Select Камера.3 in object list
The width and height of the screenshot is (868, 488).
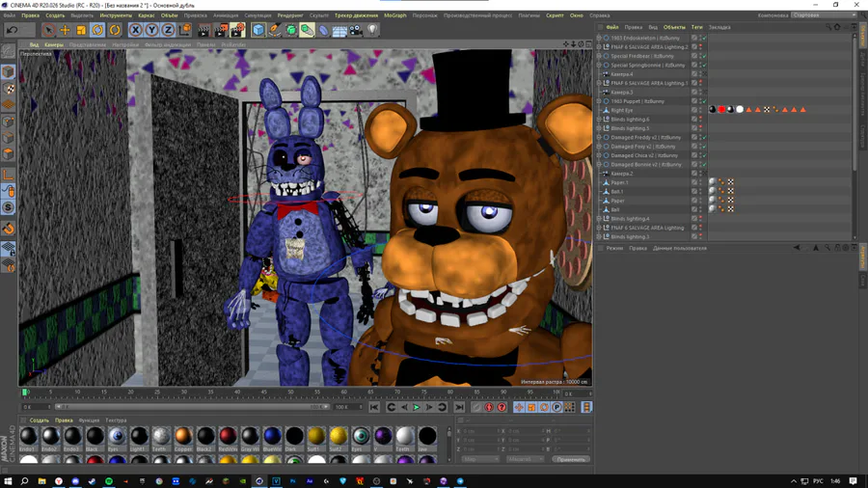pos(622,93)
